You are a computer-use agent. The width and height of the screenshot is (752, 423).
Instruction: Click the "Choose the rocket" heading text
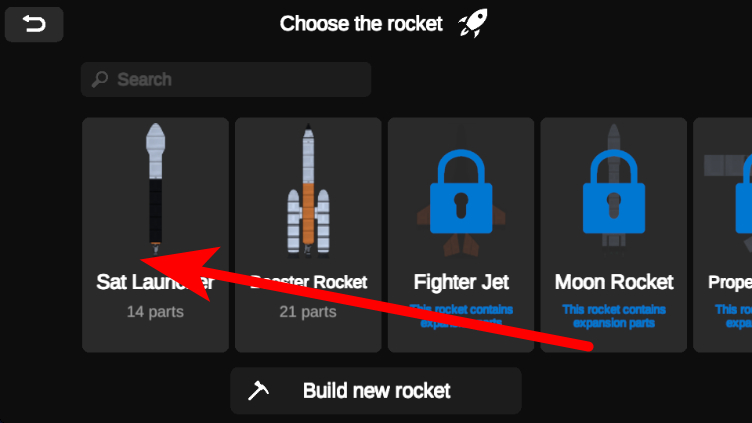tap(361, 24)
